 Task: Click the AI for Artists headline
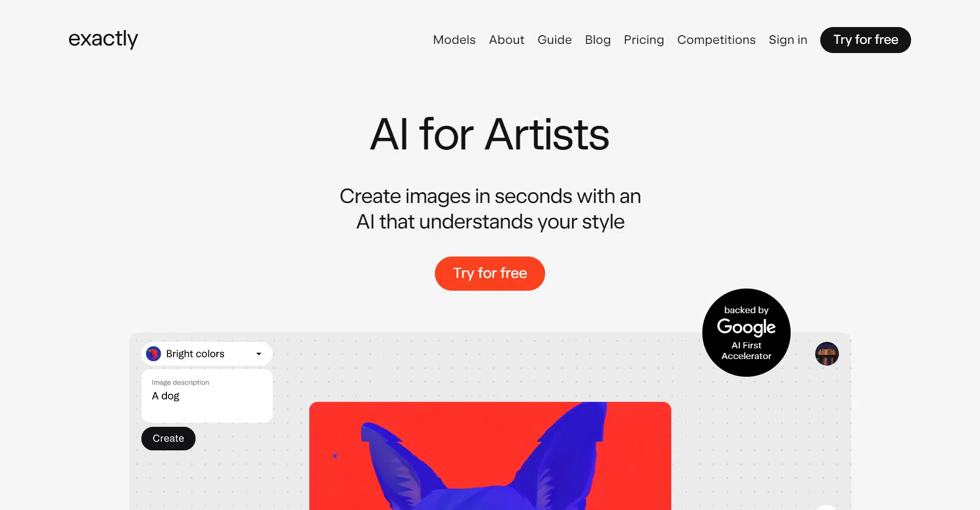490,134
